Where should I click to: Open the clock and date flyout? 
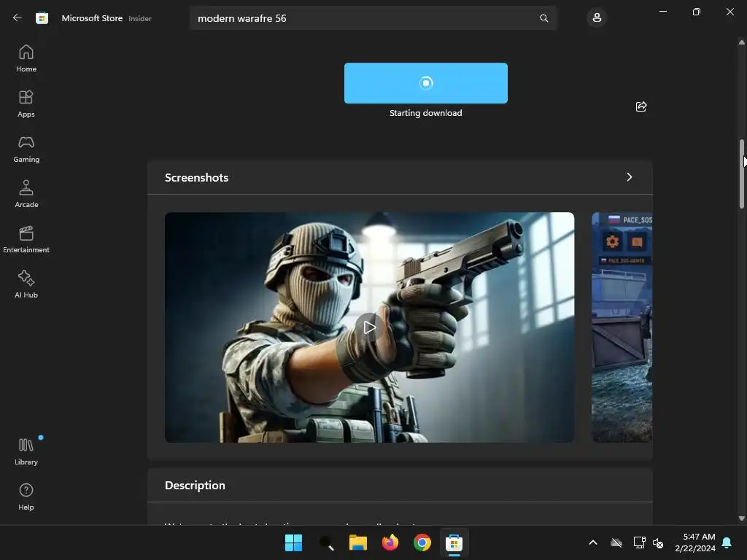pyautogui.click(x=695, y=542)
